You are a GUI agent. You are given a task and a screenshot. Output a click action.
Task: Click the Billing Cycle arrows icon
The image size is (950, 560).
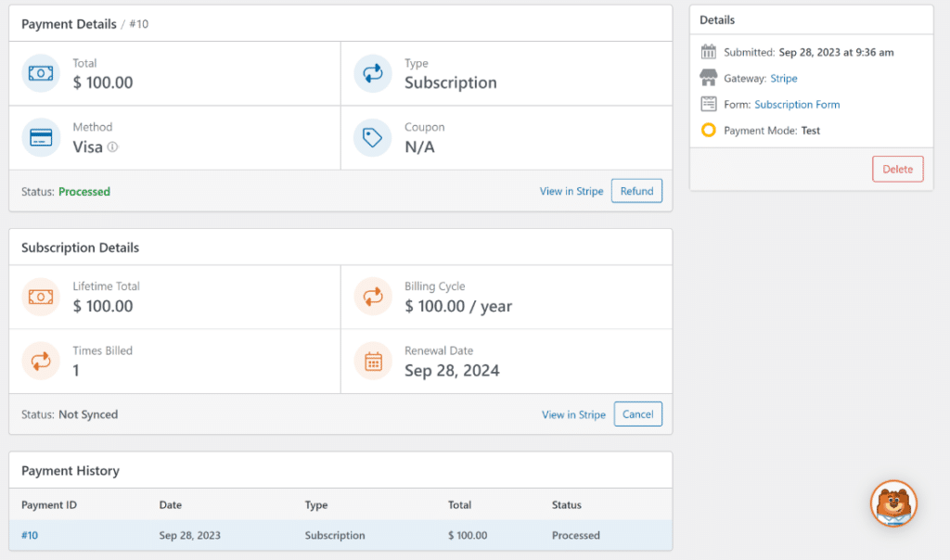[371, 296]
